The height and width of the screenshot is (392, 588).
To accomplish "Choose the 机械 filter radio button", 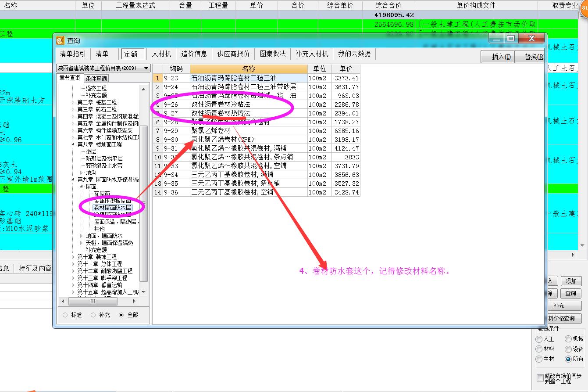I will pos(568,339).
